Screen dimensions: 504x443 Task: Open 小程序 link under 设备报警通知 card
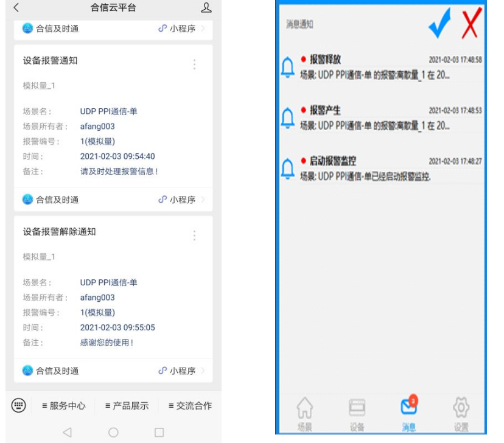pyautogui.click(x=181, y=200)
